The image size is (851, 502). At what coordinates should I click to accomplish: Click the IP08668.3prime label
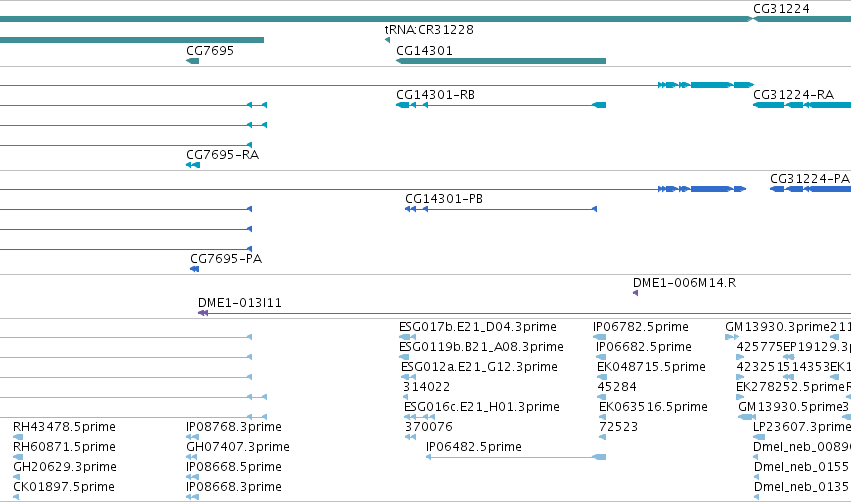point(233,487)
